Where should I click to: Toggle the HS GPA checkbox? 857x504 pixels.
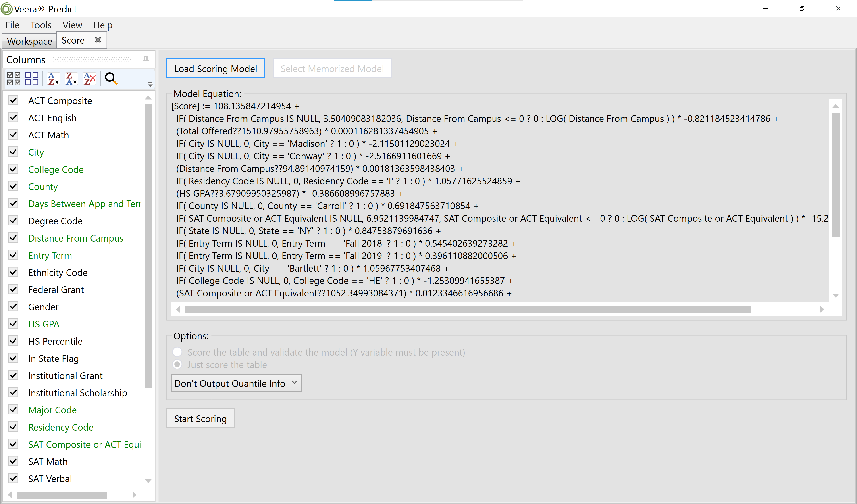(x=13, y=324)
